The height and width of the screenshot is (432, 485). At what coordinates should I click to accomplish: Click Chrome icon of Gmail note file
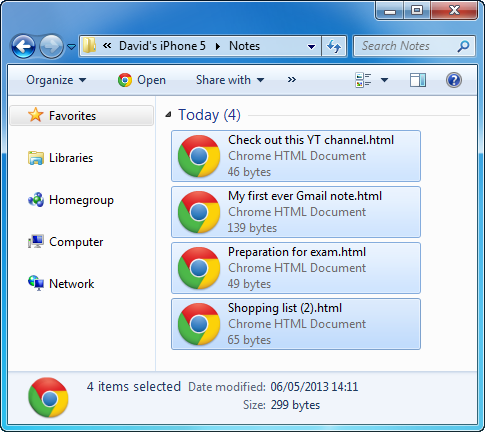coord(199,212)
